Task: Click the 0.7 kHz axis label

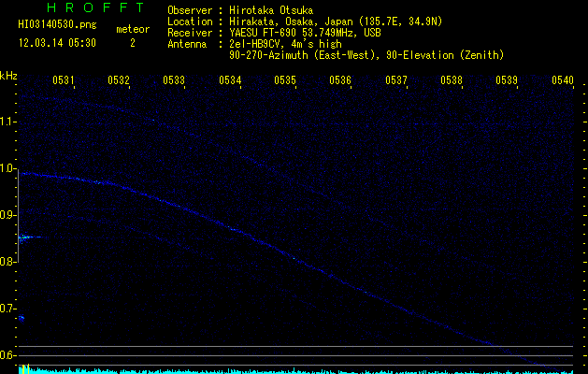Action: click(x=8, y=309)
